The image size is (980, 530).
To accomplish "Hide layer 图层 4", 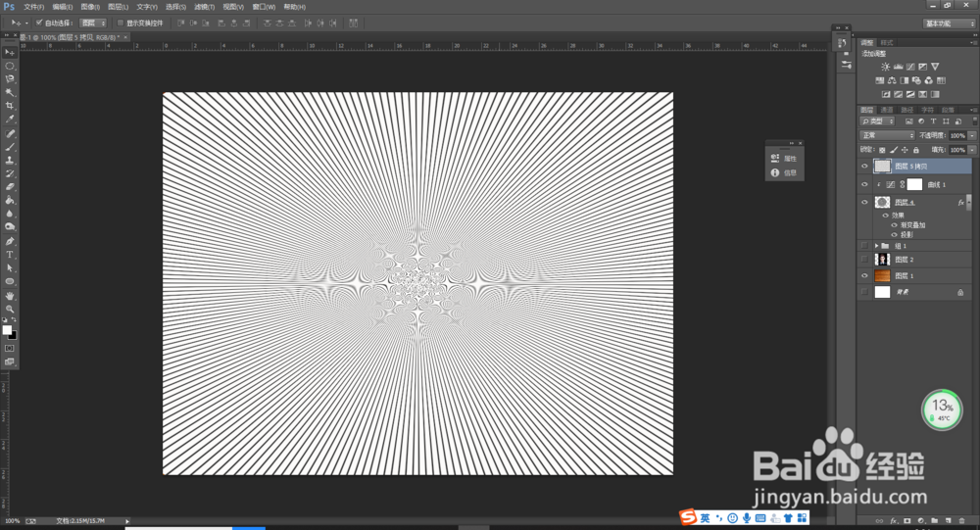I will [x=865, y=202].
